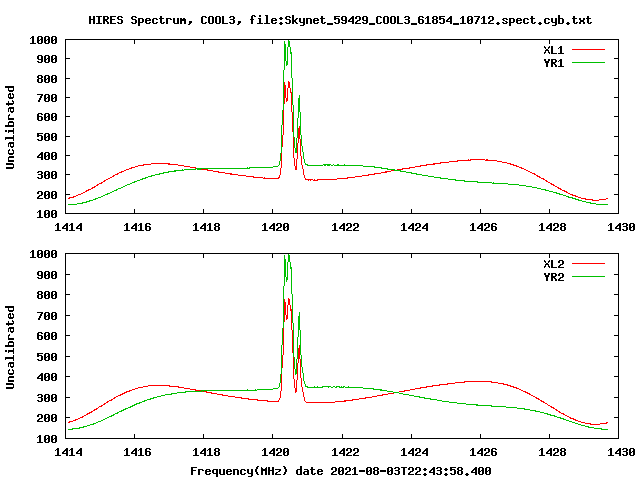Click the 1430 tick label under top plot
Image resolution: width=640 pixels, height=480 pixels.
[621, 227]
